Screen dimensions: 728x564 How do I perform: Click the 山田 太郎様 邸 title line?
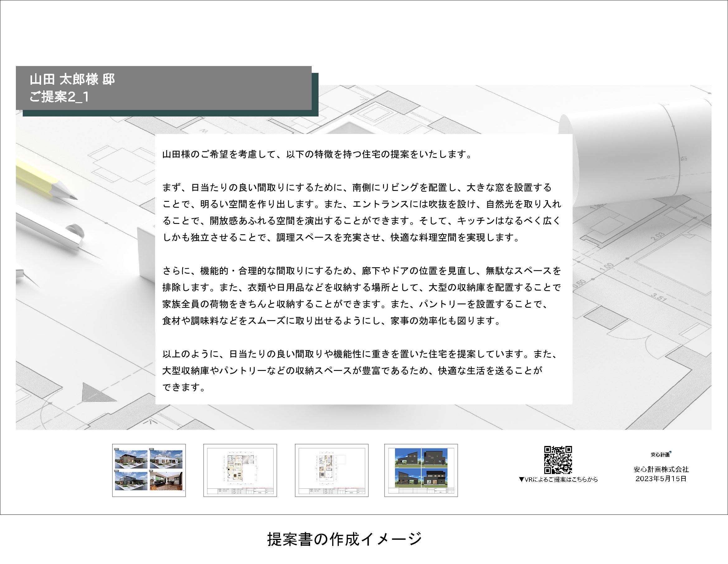coord(72,79)
